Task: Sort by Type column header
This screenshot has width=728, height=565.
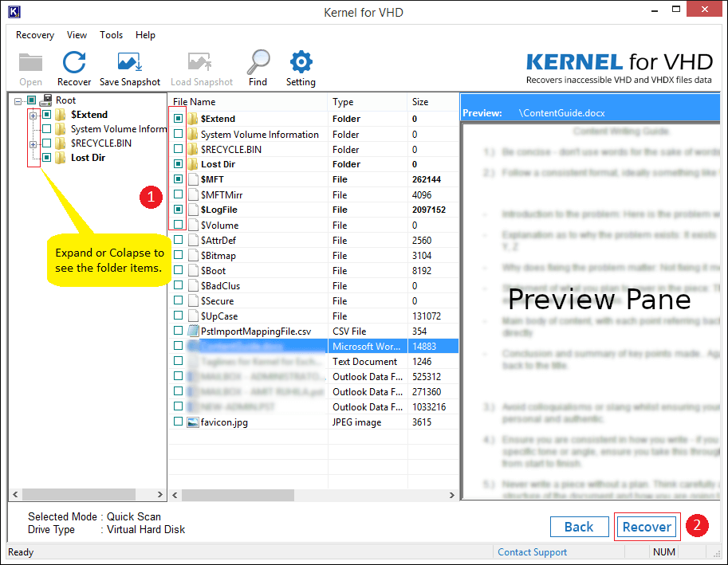Action: pos(368,102)
